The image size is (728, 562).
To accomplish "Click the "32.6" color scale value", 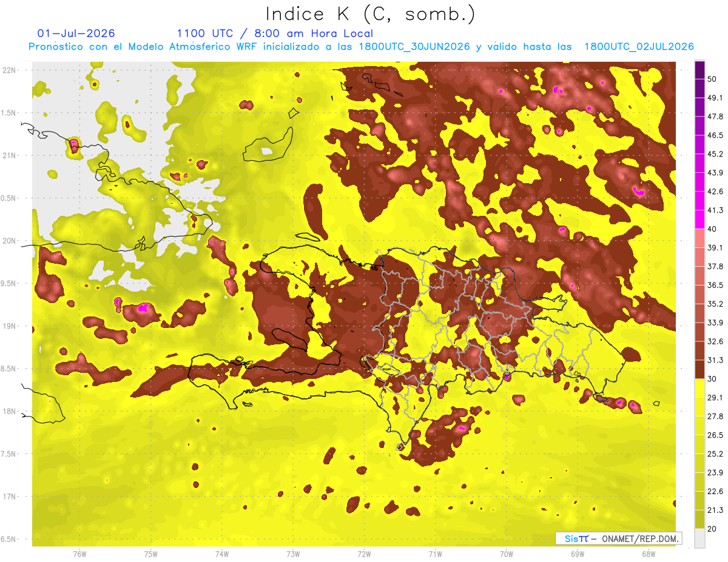I will point(715,341).
